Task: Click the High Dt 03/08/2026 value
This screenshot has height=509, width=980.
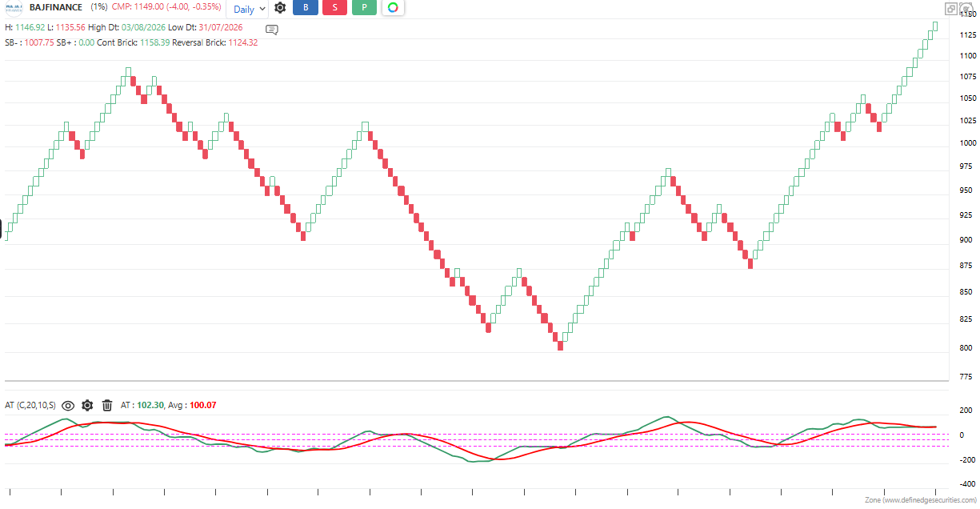Action: (142, 27)
